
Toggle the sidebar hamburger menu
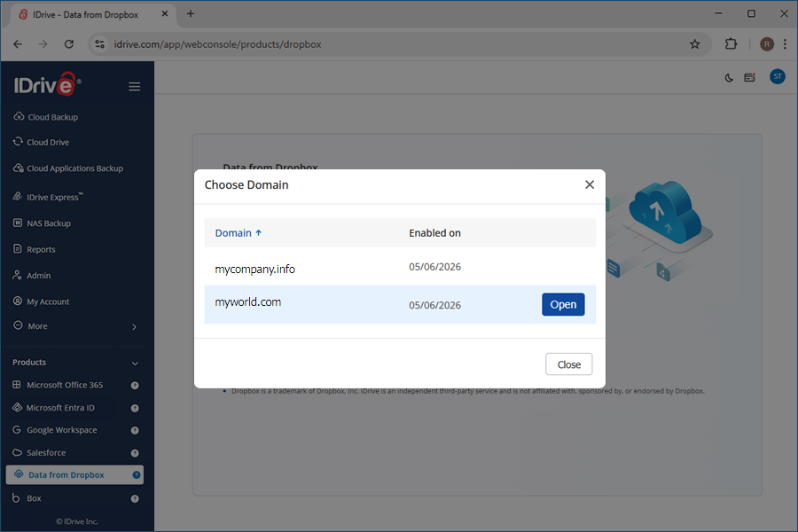135,87
